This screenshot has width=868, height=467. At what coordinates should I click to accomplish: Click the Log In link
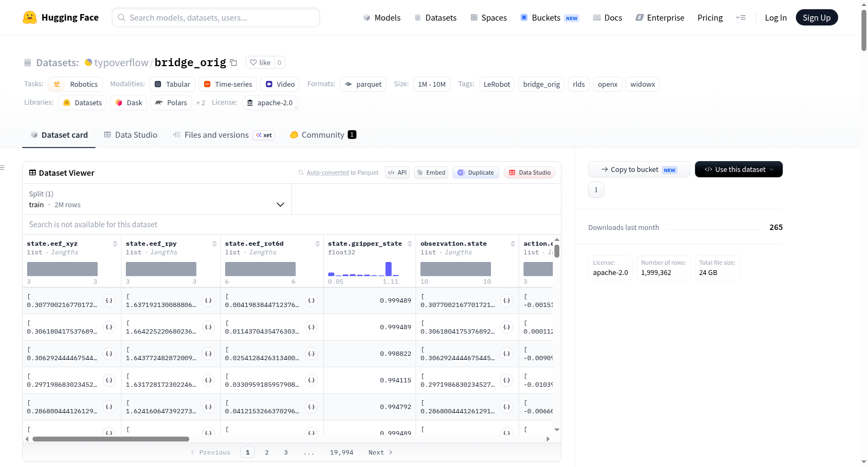pyautogui.click(x=776, y=18)
